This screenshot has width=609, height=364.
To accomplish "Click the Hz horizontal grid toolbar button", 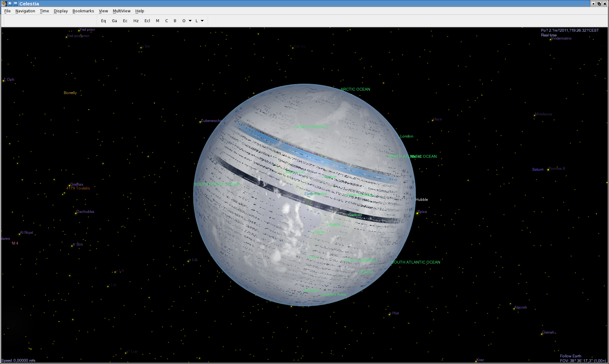I will click(x=136, y=21).
